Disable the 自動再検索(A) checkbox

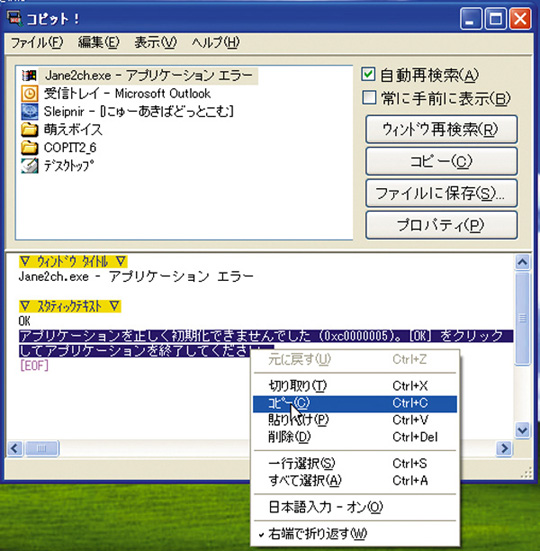point(368,74)
